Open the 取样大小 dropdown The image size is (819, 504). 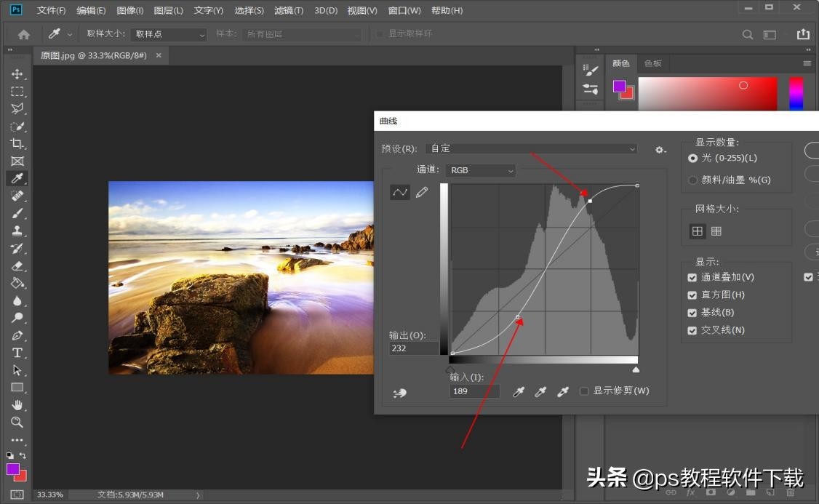click(169, 34)
